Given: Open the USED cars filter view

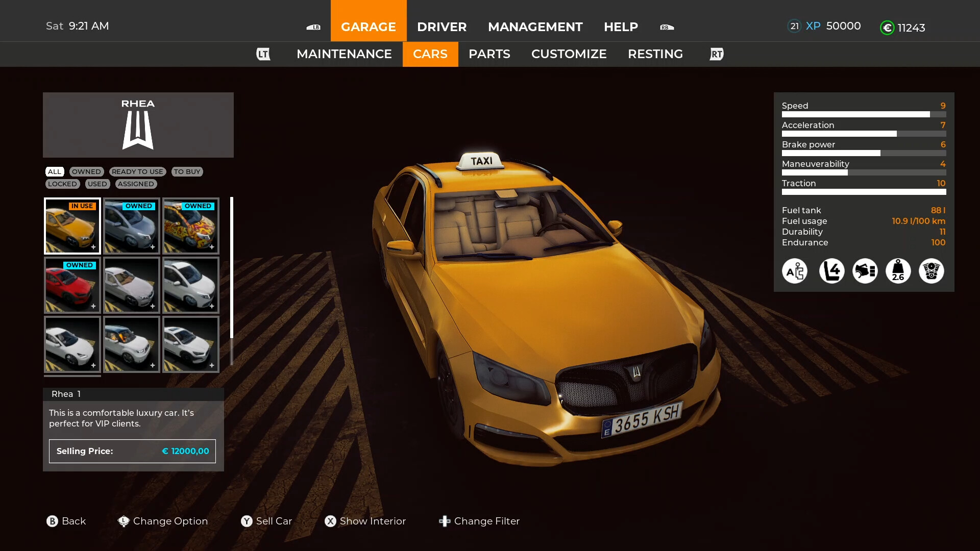Looking at the screenshot, I should coord(97,184).
